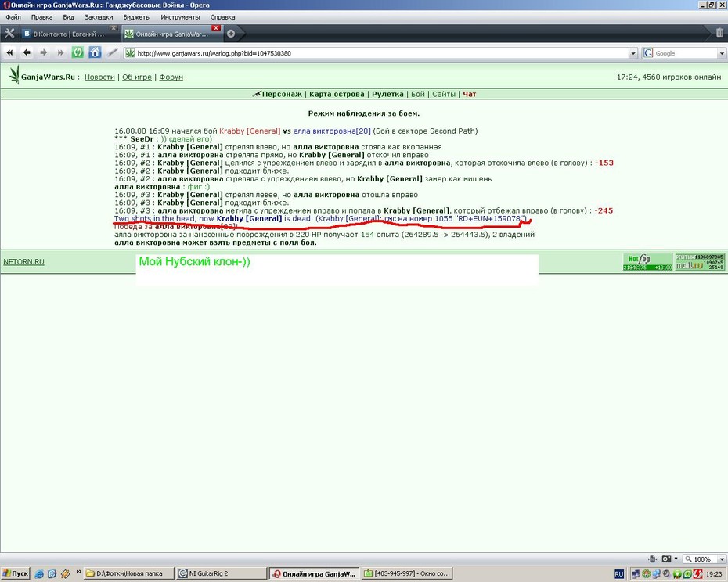The image size is (728, 582).
Task: Expand the Google search engine dropdown
Action: point(722,53)
